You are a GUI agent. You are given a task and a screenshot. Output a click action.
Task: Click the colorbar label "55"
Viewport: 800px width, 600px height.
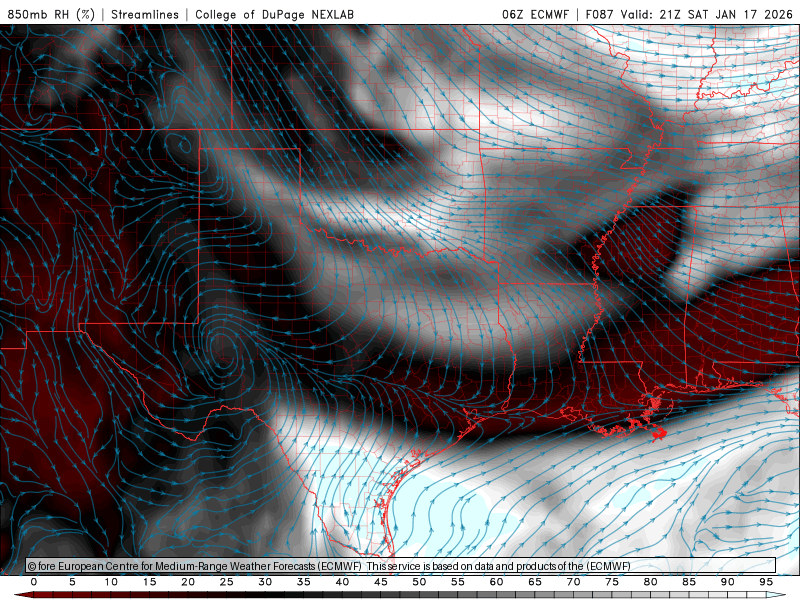coord(458,582)
